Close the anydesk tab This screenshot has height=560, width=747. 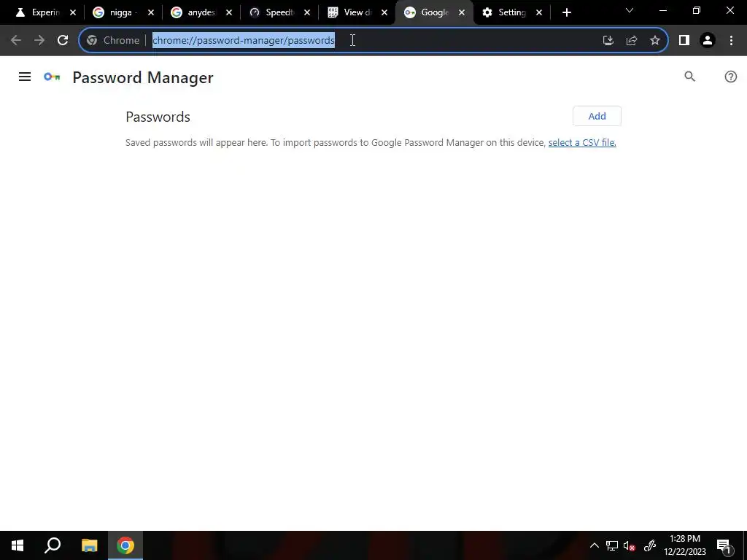[228, 13]
